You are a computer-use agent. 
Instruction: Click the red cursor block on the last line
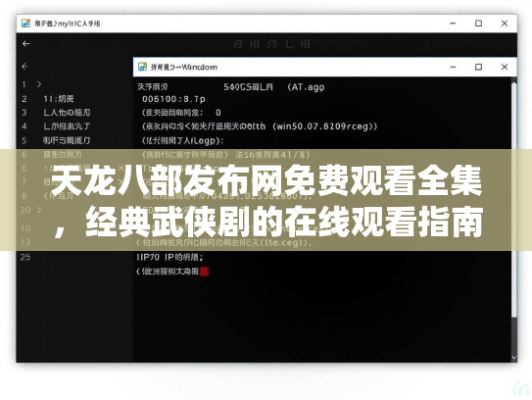tap(204, 272)
